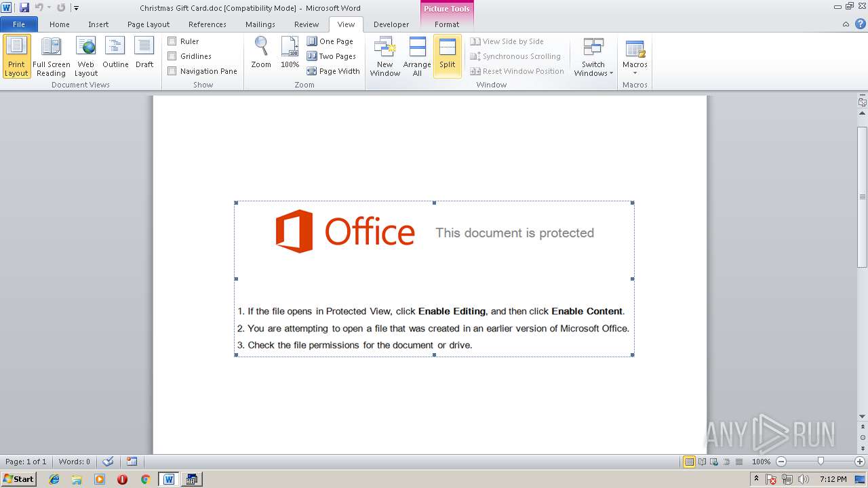Open the References tab
The image size is (868, 488).
click(208, 24)
